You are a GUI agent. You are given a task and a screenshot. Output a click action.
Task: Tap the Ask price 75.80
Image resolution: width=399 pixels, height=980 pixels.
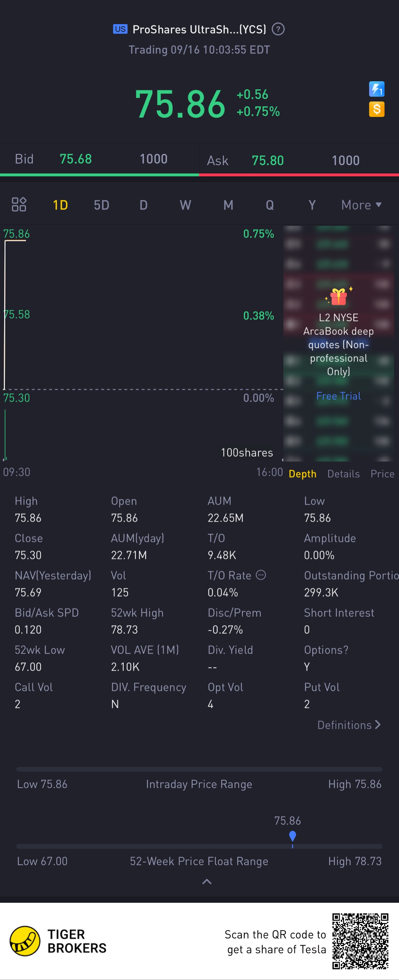pos(268,161)
